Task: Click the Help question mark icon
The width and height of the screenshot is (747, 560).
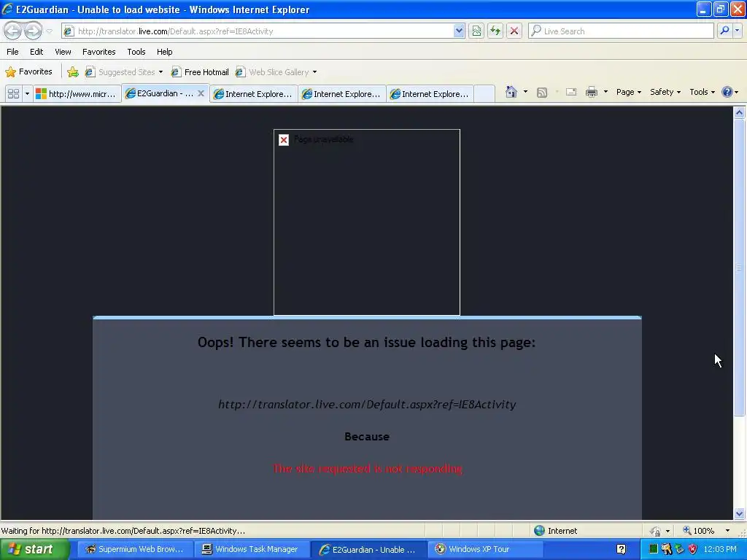Action: (727, 92)
